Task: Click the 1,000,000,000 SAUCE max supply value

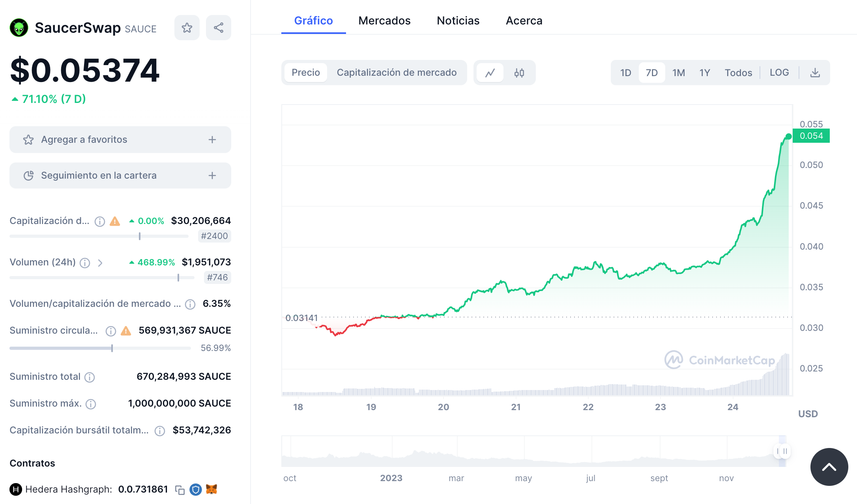Action: coord(180,403)
